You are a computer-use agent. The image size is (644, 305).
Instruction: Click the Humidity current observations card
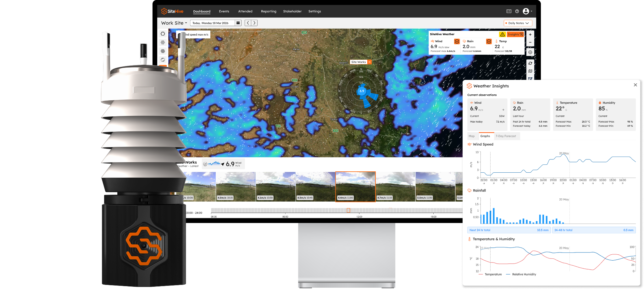(x=616, y=114)
